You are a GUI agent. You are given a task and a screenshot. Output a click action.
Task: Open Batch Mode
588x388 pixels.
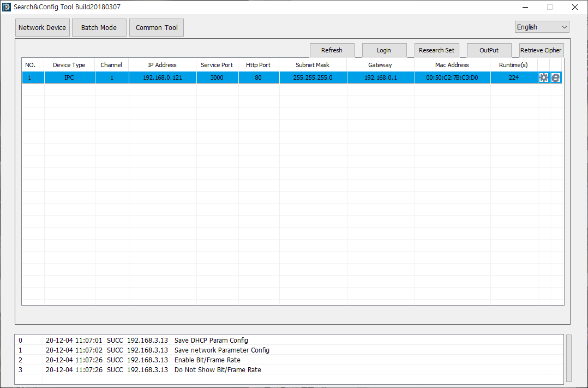tap(99, 27)
